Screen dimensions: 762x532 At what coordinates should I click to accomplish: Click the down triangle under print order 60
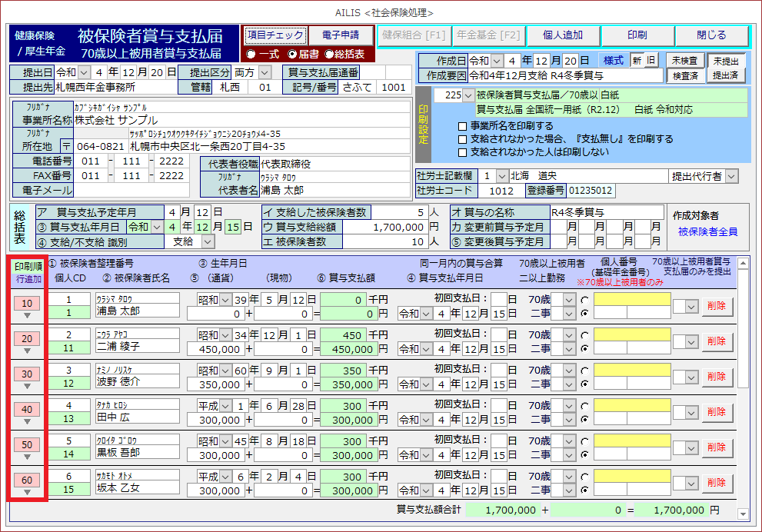click(x=27, y=492)
